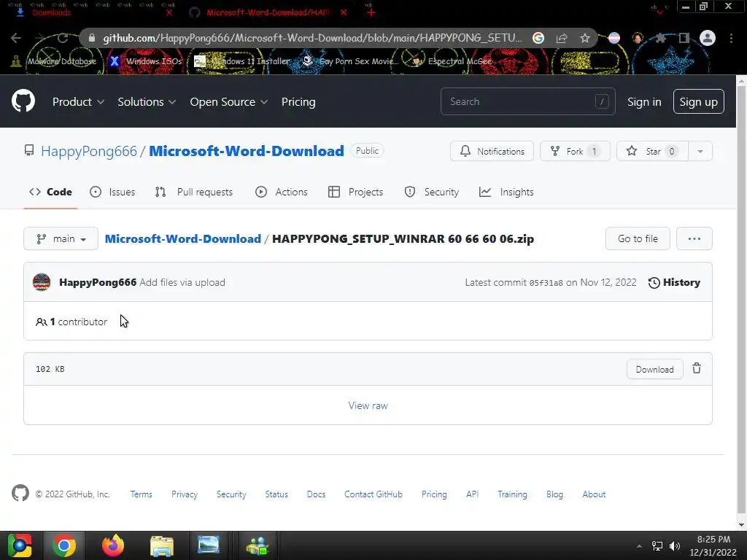View file History
The height and width of the screenshot is (560, 747).
click(674, 282)
